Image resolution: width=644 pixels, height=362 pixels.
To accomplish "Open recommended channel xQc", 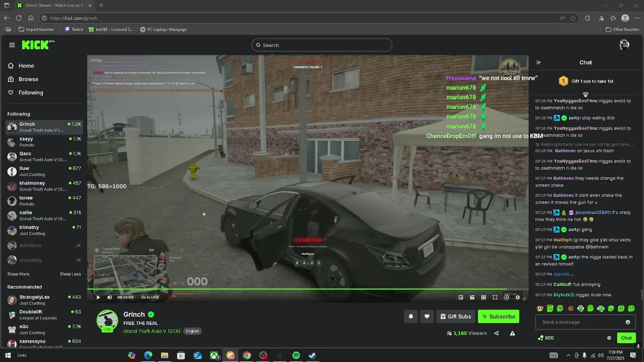I will [x=44, y=329].
